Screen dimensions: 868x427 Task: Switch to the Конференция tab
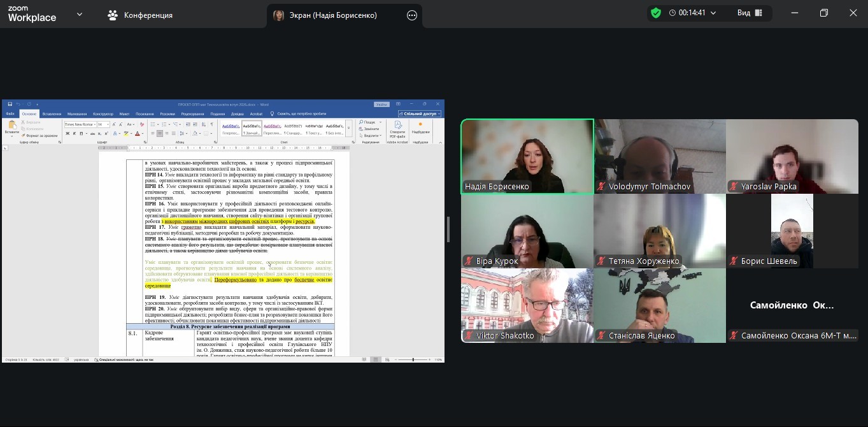click(140, 15)
